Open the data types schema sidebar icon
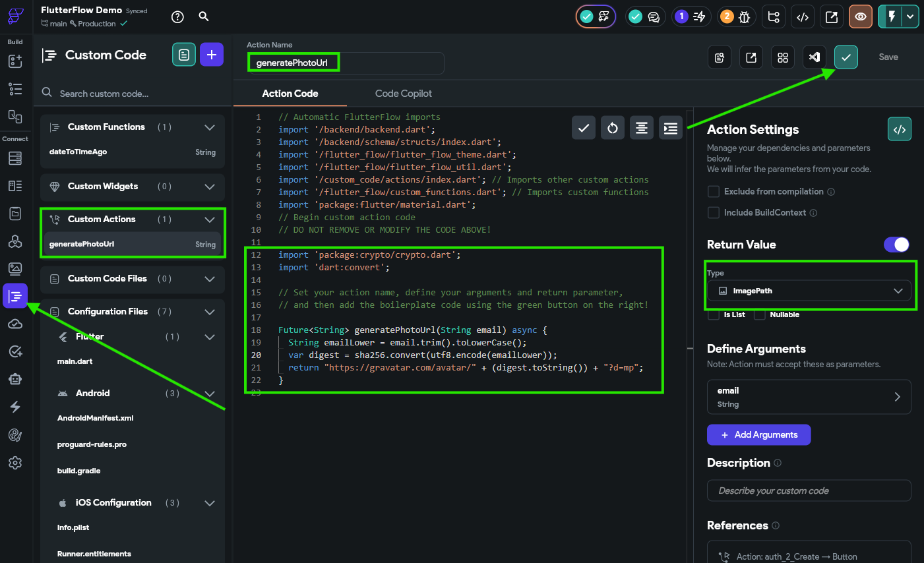Image resolution: width=924 pixels, height=563 pixels. (x=15, y=186)
